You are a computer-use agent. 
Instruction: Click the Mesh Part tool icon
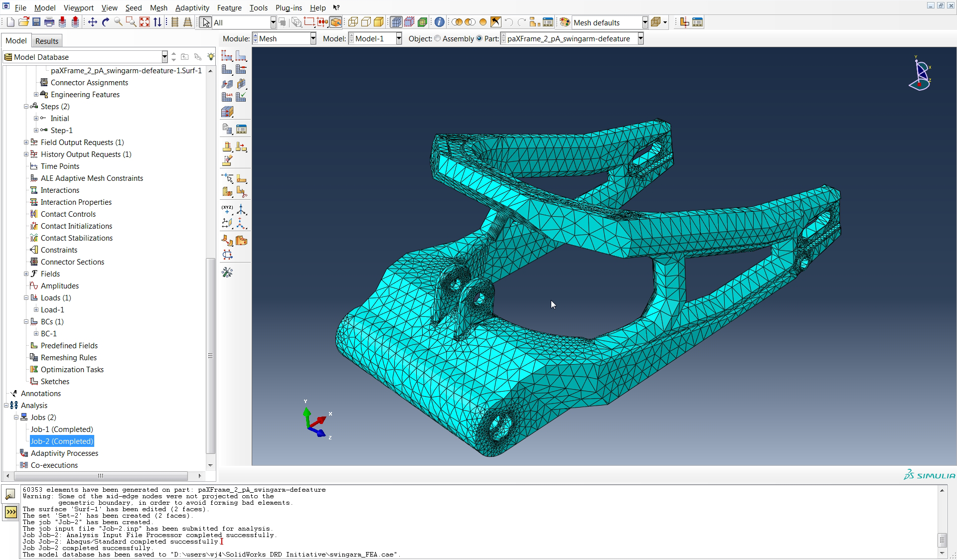[227, 69]
